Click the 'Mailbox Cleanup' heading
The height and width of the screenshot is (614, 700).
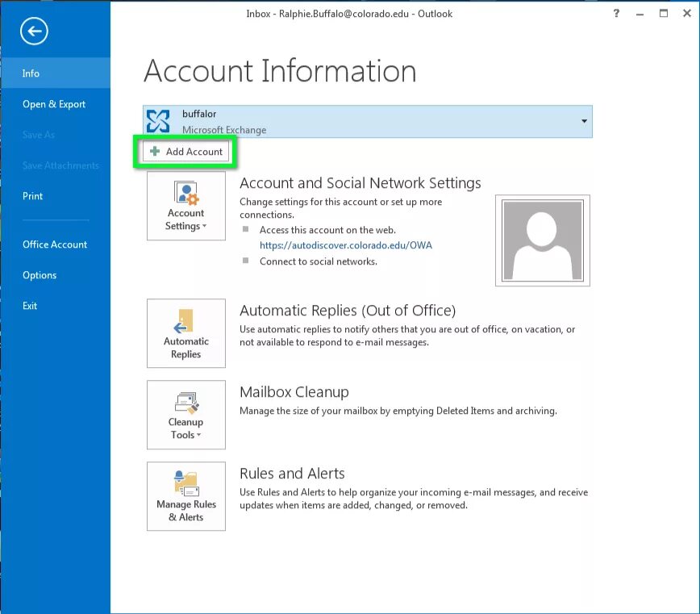(x=294, y=391)
